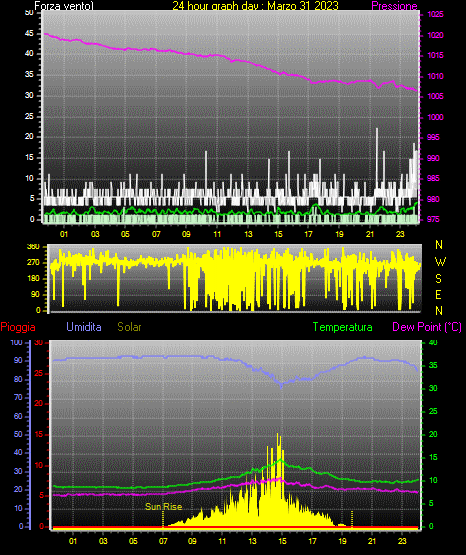
Task: Click the Dew Point (°C) legend label
Action: click(427, 327)
